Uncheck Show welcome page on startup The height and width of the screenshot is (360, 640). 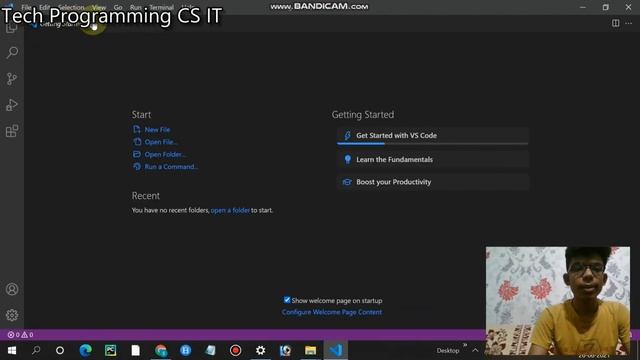pos(287,300)
